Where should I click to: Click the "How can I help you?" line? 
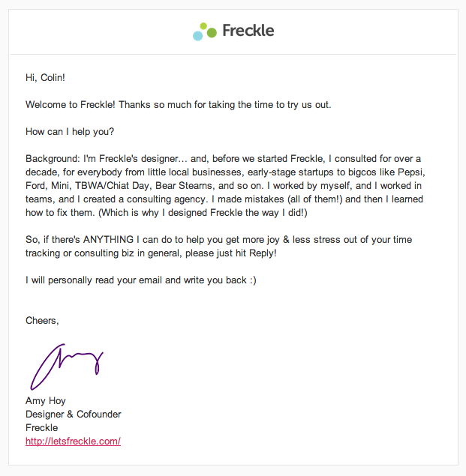[70, 132]
